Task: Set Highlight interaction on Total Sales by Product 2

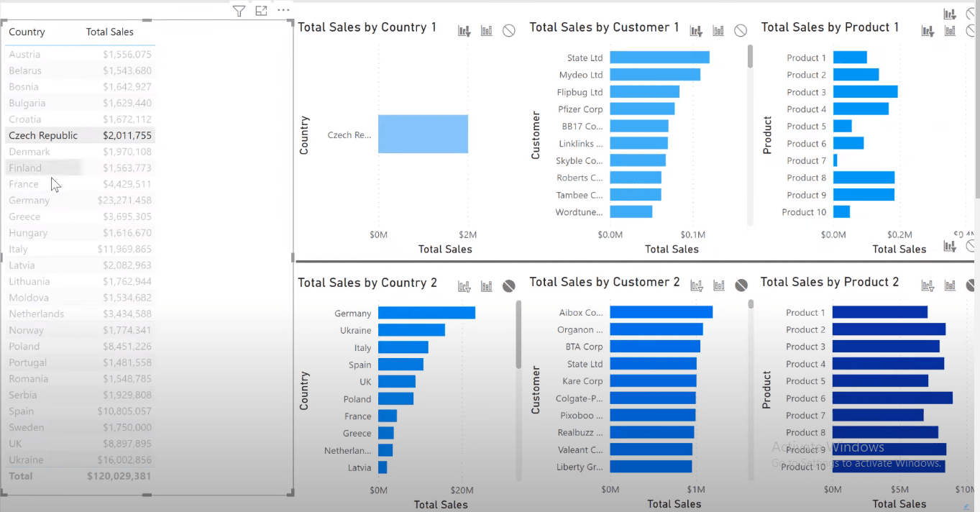Action: 951,285
